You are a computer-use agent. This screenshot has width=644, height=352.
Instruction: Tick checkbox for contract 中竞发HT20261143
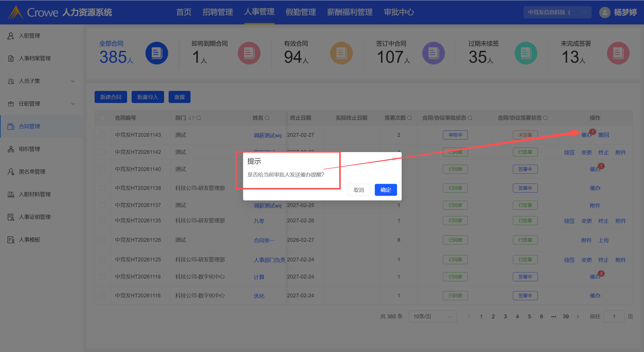point(102,135)
